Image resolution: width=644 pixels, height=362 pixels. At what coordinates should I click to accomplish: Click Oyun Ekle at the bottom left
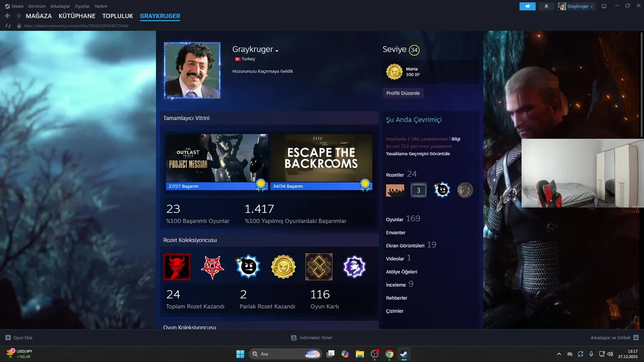(19, 338)
